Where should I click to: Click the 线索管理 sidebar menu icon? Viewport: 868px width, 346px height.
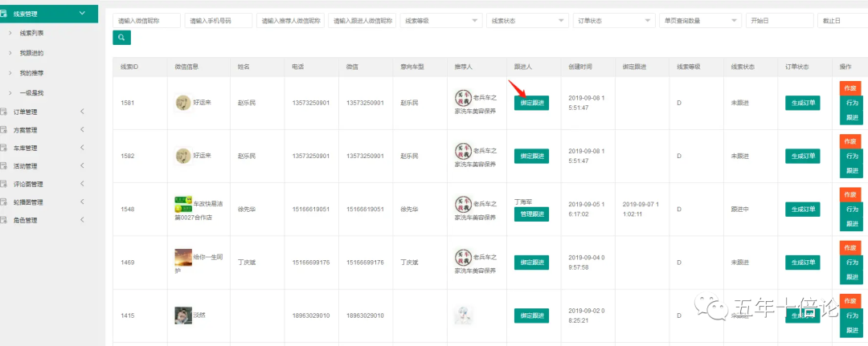click(x=5, y=14)
